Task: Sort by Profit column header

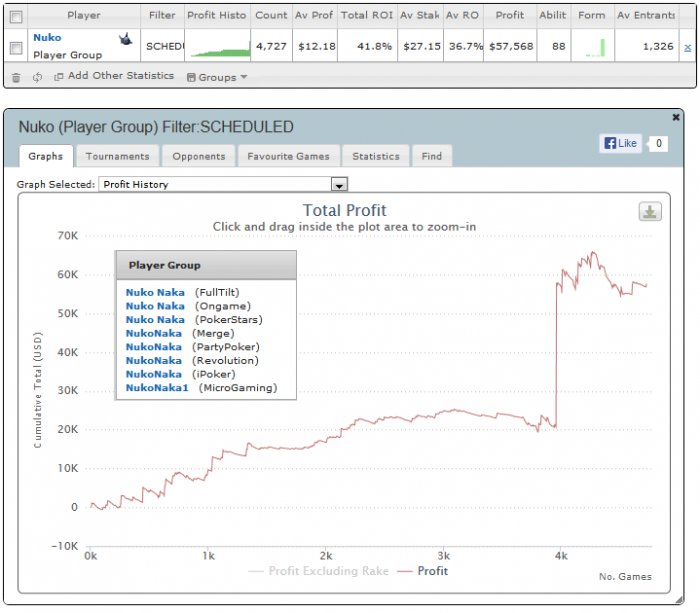Action: click(510, 15)
